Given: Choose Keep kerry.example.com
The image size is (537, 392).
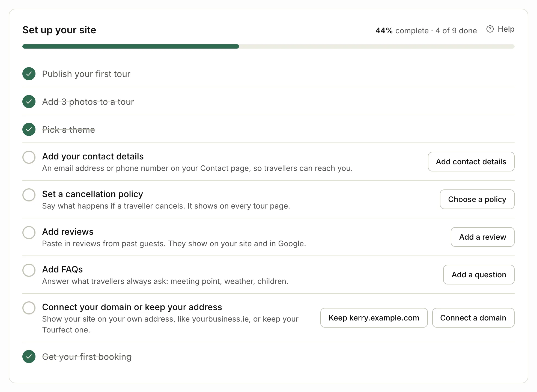Looking at the screenshot, I should coord(374,318).
